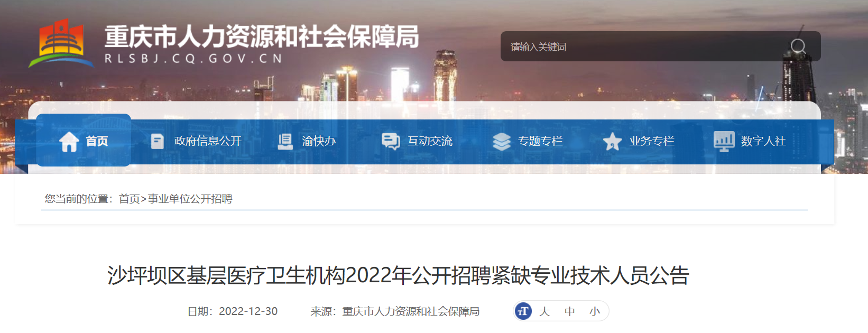This screenshot has height=333, width=868.
Task: Click the search magnifier icon
Action: click(798, 47)
